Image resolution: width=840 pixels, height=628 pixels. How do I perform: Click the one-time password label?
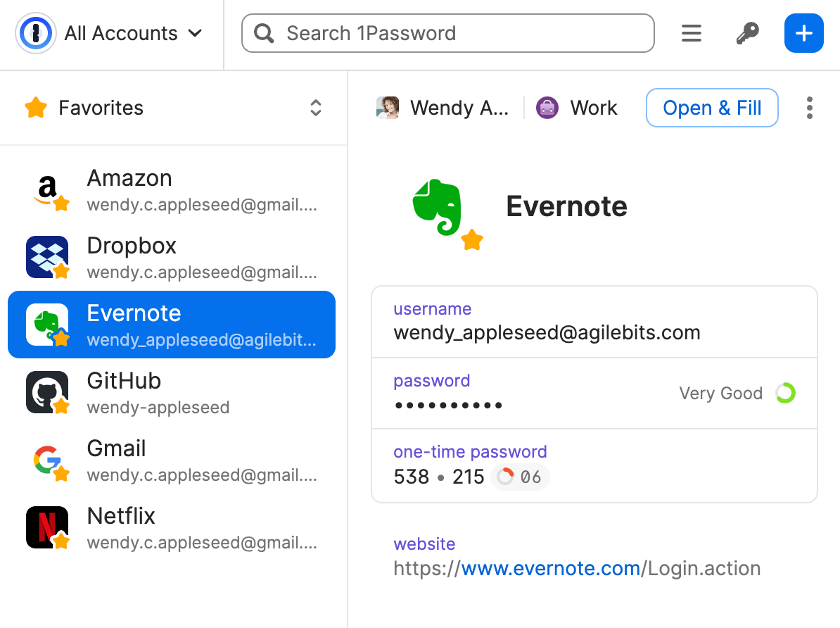(471, 452)
